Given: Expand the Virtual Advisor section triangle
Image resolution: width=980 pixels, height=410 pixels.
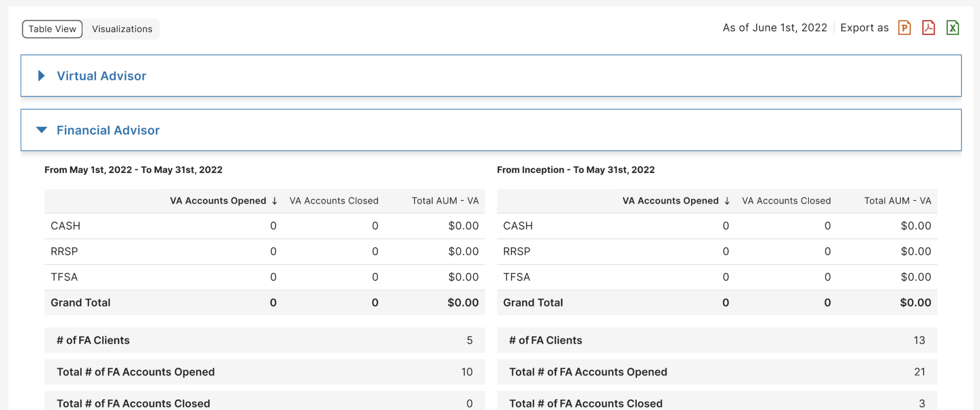Looking at the screenshot, I should point(41,76).
